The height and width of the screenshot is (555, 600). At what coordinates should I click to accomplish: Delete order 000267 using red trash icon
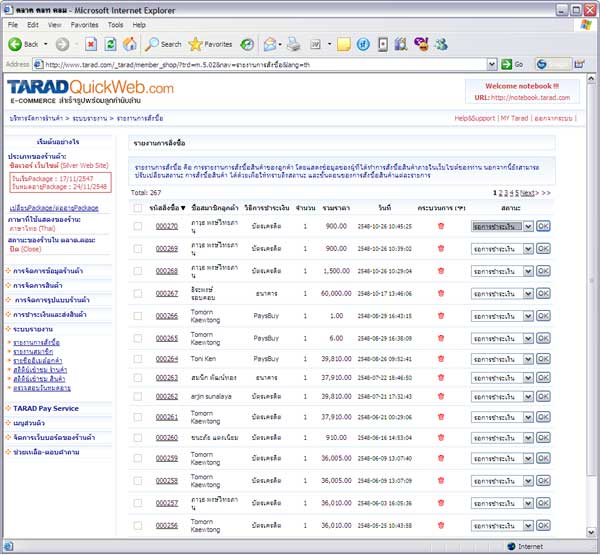441,294
